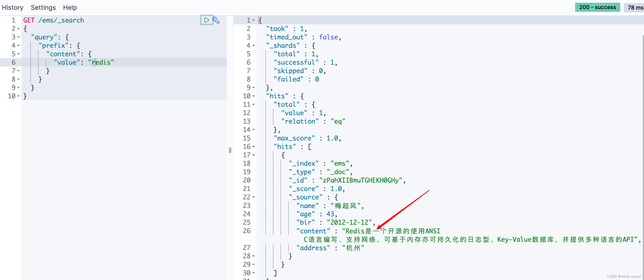The height and width of the screenshot is (280, 644).
Task: Click the "_score" : 1.0 line
Action: pos(317,189)
